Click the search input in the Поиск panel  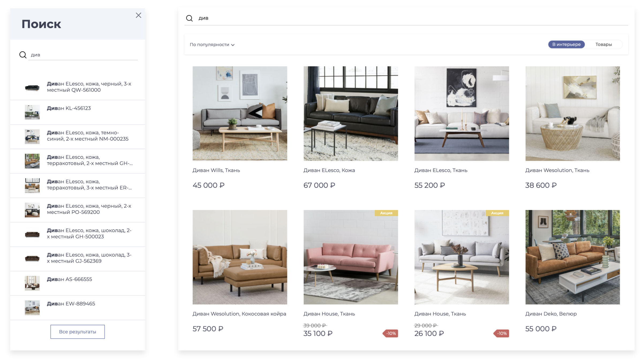click(x=83, y=55)
